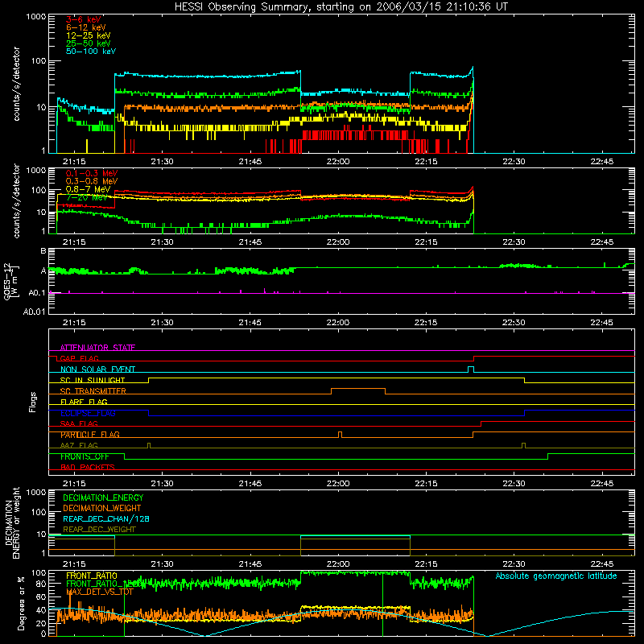Click the REAR_DEC_CHAN/128 legend entry

106,518
